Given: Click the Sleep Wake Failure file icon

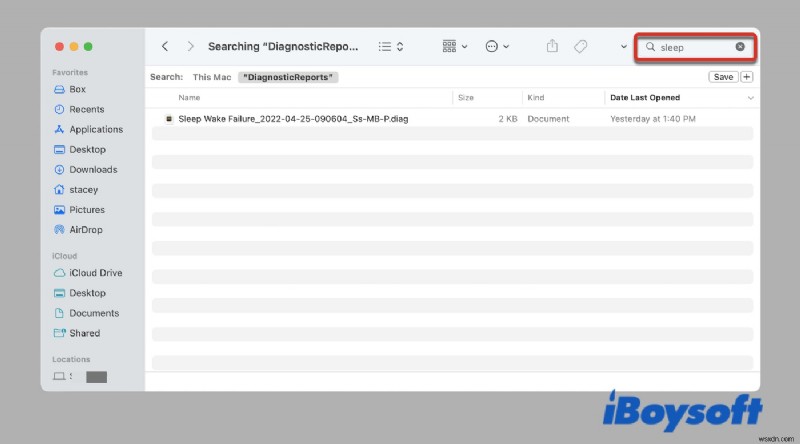Looking at the screenshot, I should pyautogui.click(x=169, y=119).
